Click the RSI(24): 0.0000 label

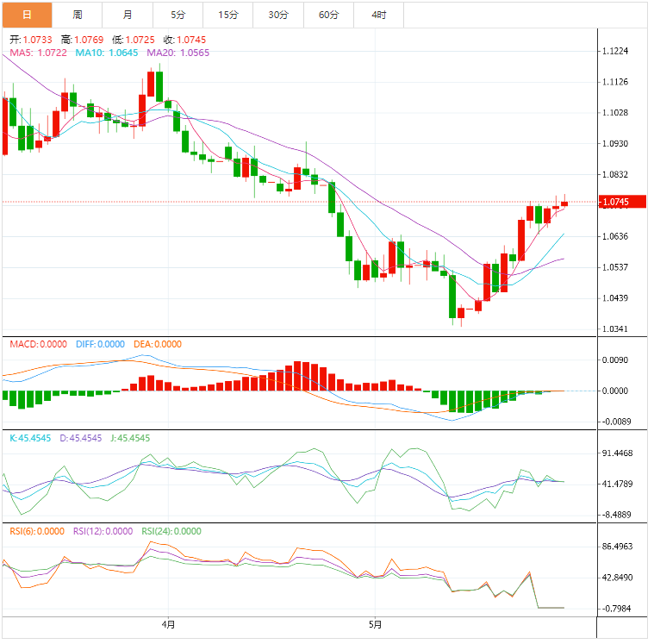point(171,531)
